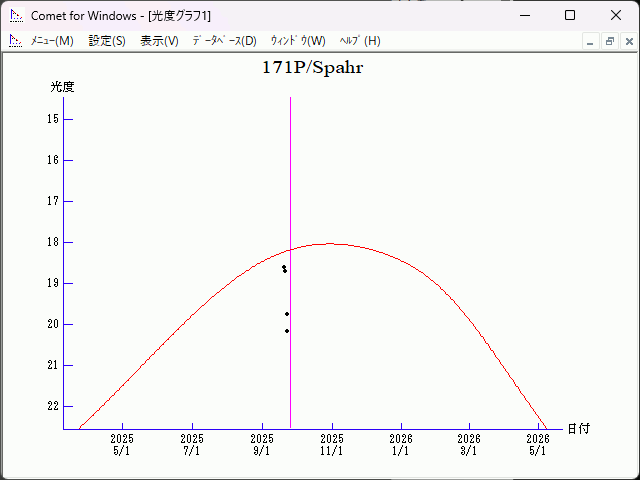Open the メニュー(M) menu

click(52, 41)
